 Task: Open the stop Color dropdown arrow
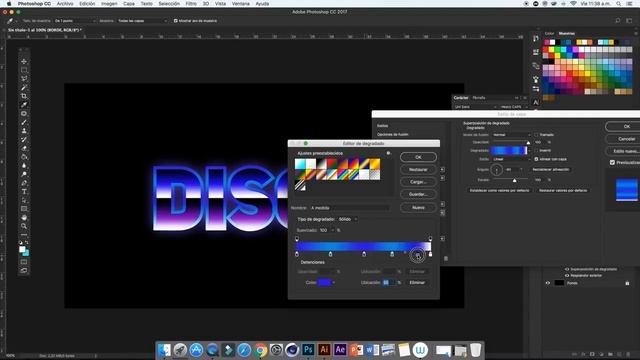click(x=334, y=282)
